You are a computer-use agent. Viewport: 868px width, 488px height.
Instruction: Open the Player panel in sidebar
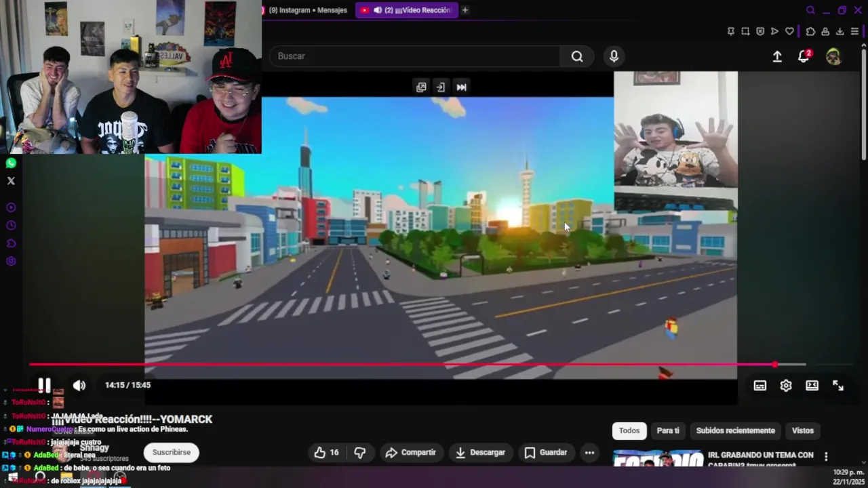11,207
